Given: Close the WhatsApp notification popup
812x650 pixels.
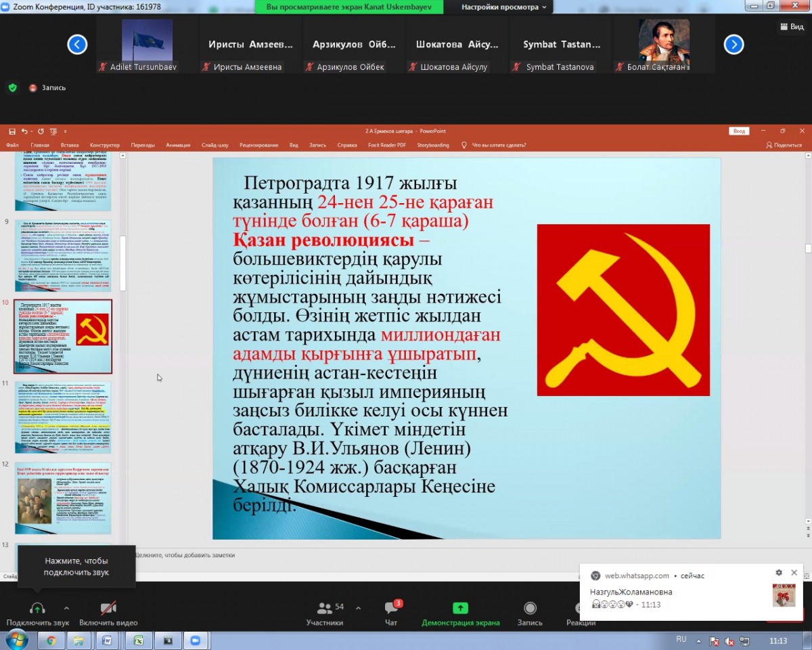Looking at the screenshot, I should pos(794,573).
